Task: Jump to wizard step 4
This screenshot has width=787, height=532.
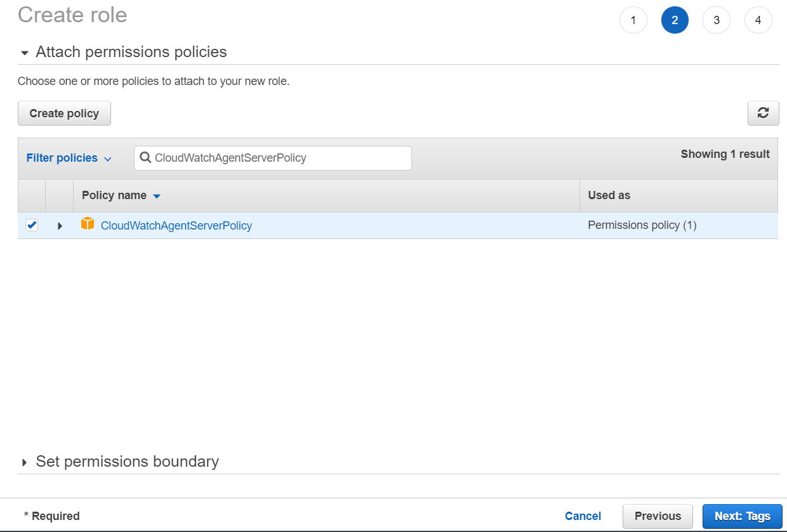Action: (758, 20)
